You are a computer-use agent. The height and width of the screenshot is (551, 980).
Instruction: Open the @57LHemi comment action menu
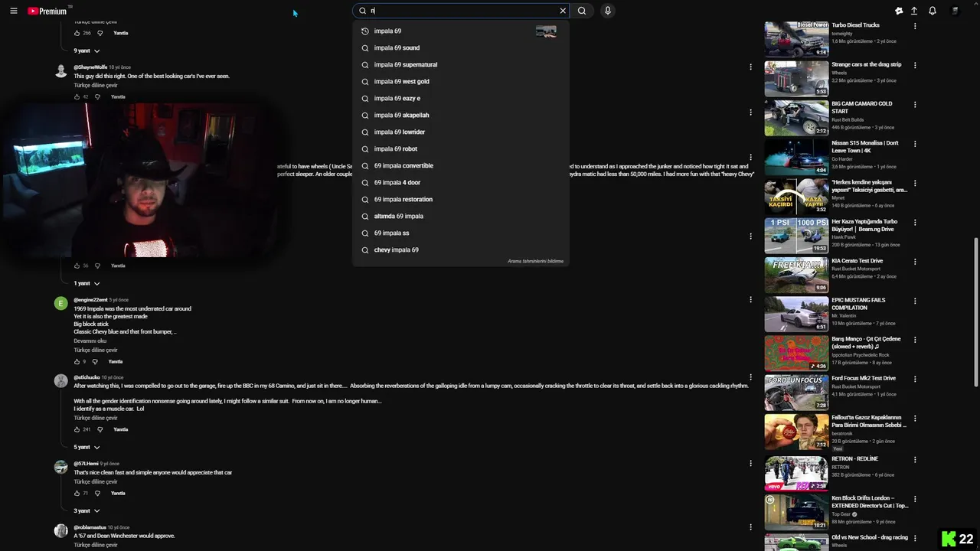[x=750, y=463]
